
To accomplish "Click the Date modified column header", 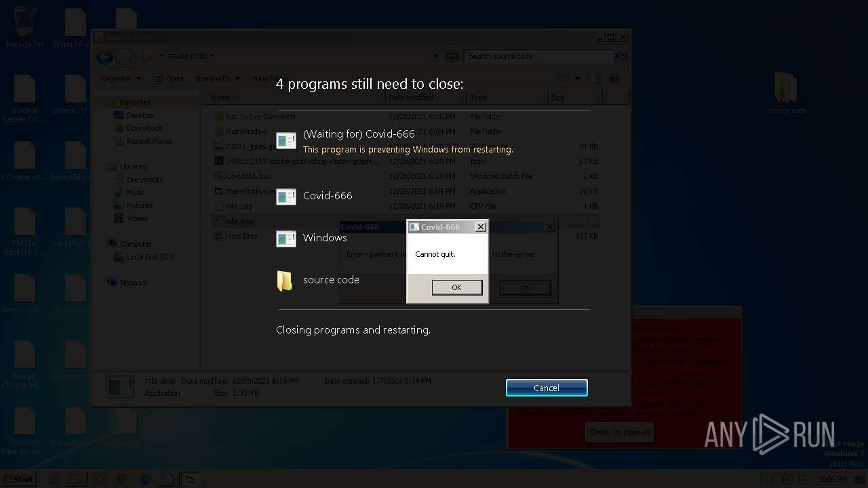I will pyautogui.click(x=426, y=98).
